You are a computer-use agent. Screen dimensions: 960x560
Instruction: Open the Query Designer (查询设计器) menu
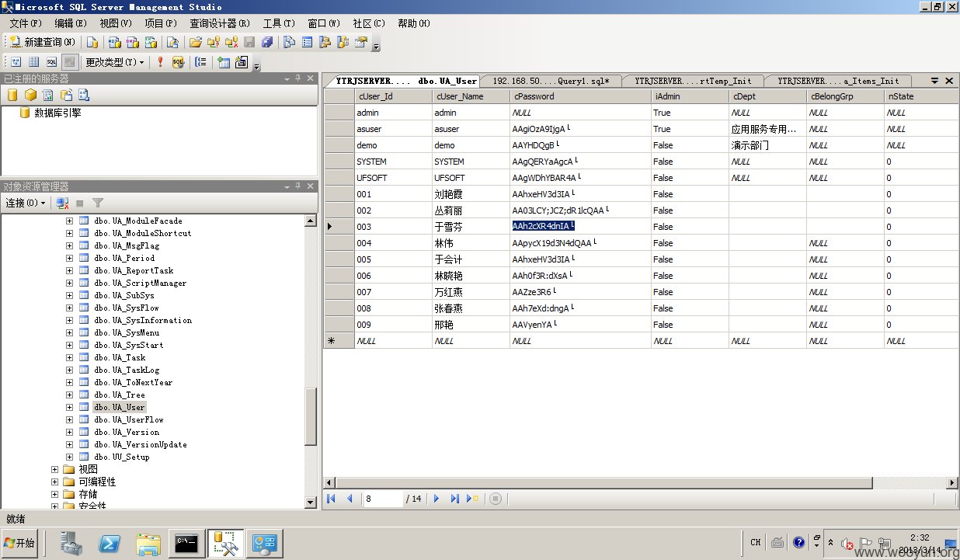click(x=220, y=23)
